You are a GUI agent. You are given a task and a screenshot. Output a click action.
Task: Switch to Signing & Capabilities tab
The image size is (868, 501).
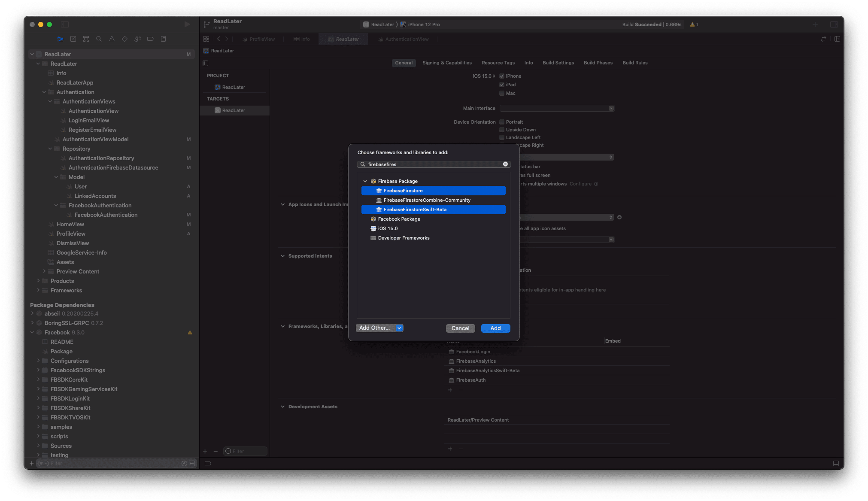pos(447,63)
